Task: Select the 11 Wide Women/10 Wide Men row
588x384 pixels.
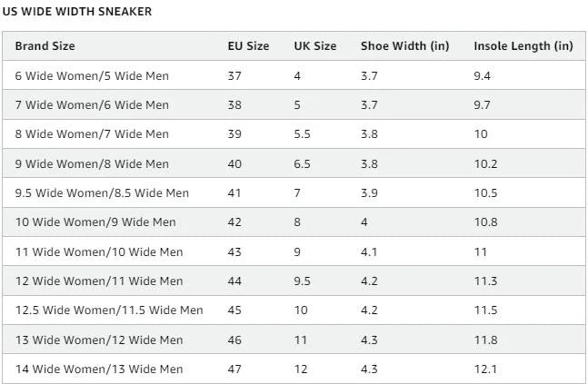Action: tap(99, 252)
